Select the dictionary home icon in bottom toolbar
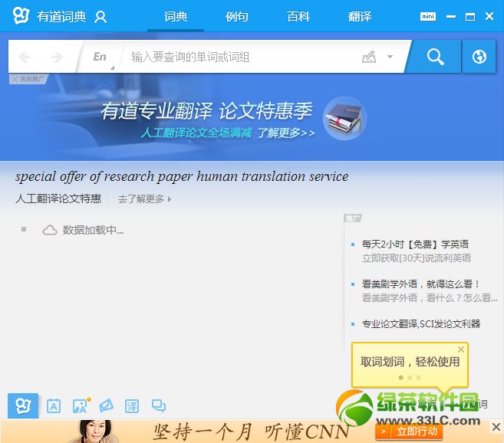 pos(23,406)
